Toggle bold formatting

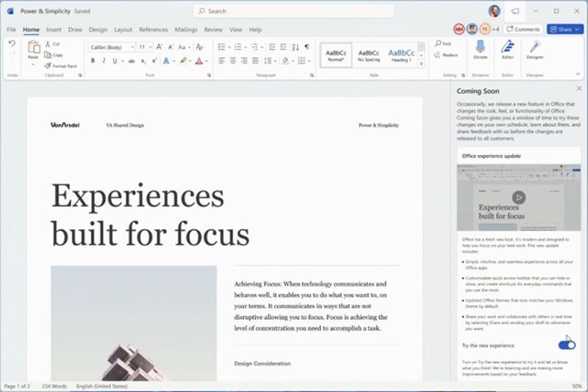[93, 61]
